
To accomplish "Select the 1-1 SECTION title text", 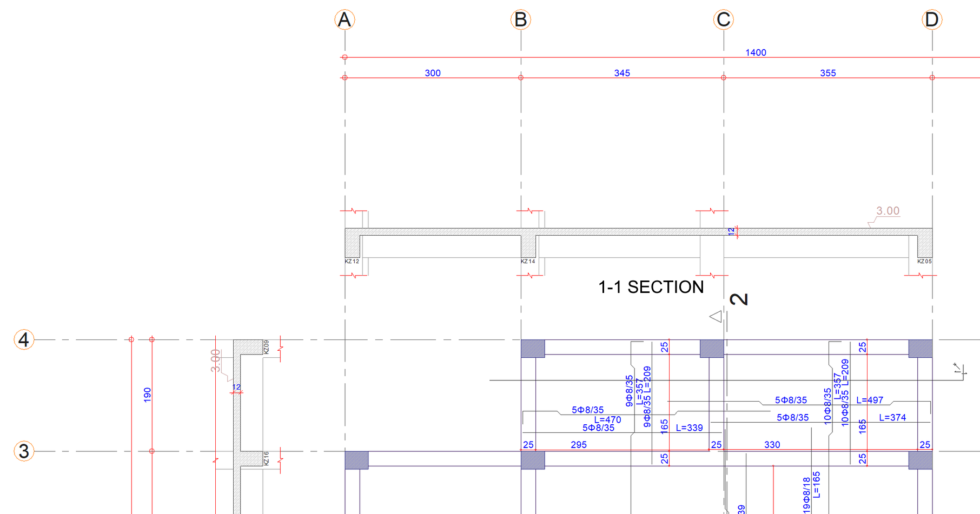I will [650, 287].
